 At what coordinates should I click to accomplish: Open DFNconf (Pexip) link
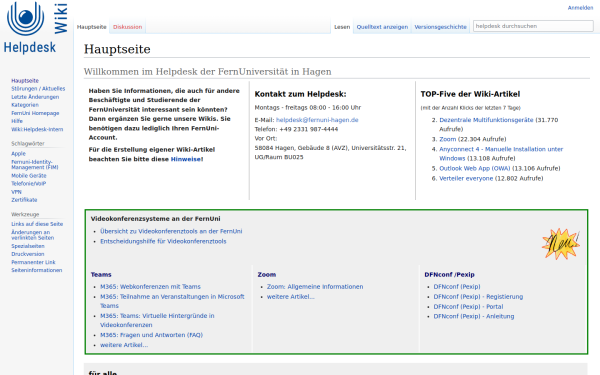click(x=457, y=287)
